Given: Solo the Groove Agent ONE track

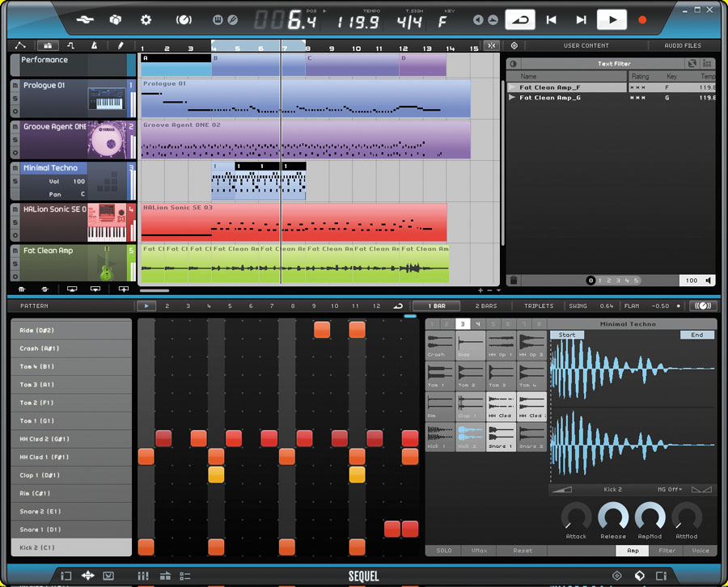Looking at the screenshot, I should pyautogui.click(x=15, y=140).
